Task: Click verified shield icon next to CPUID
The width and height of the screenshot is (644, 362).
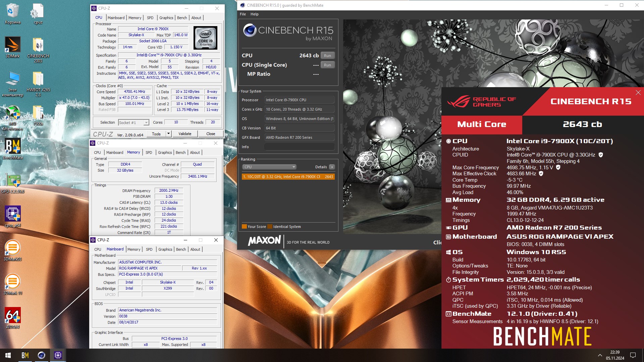Action: coord(601,155)
